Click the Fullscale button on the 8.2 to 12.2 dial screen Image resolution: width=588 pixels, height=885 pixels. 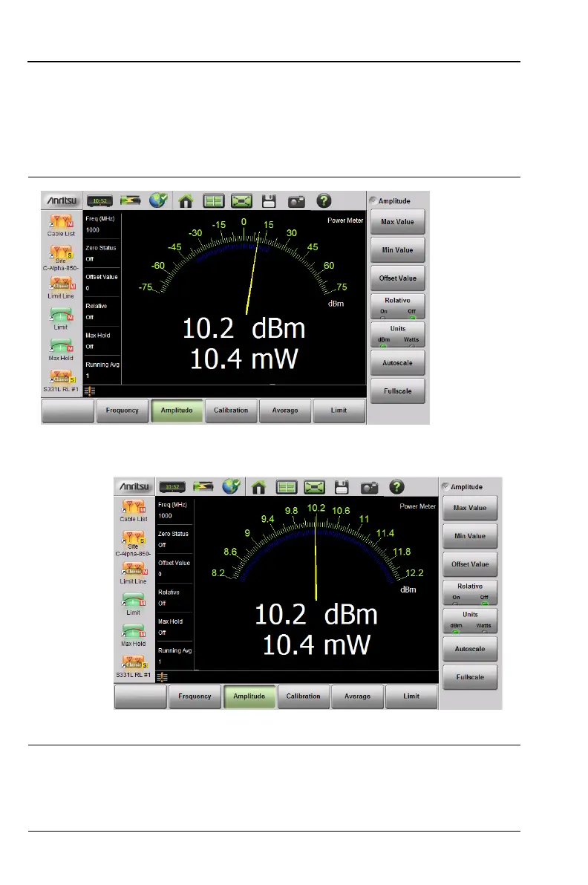(470, 677)
